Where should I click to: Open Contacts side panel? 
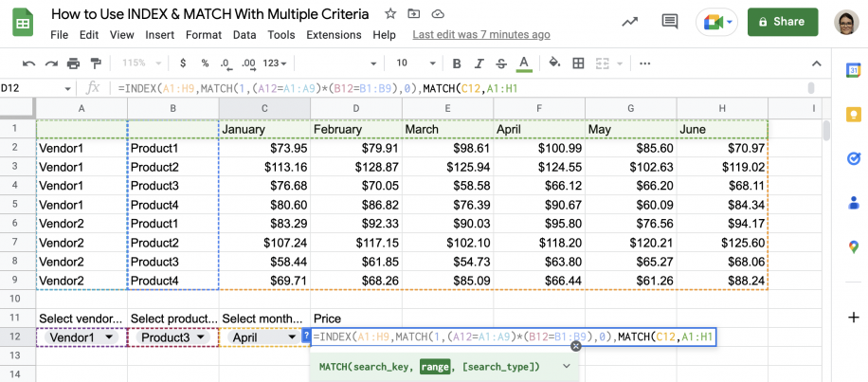click(x=853, y=203)
